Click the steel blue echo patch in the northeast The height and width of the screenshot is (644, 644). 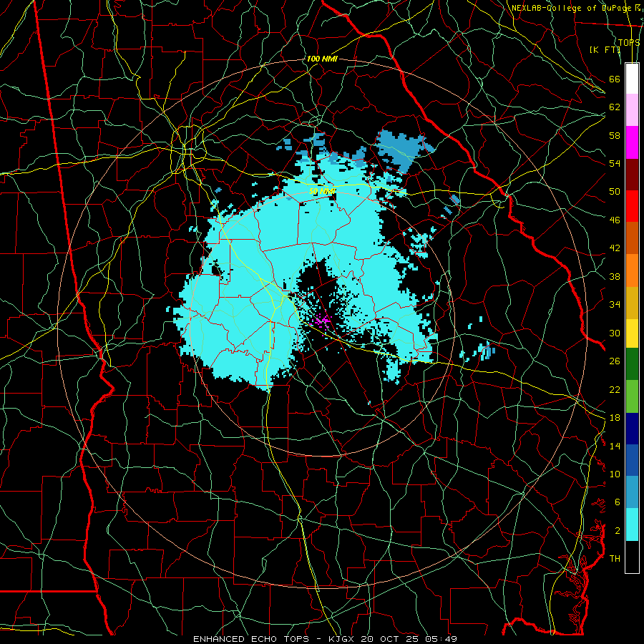point(401,150)
